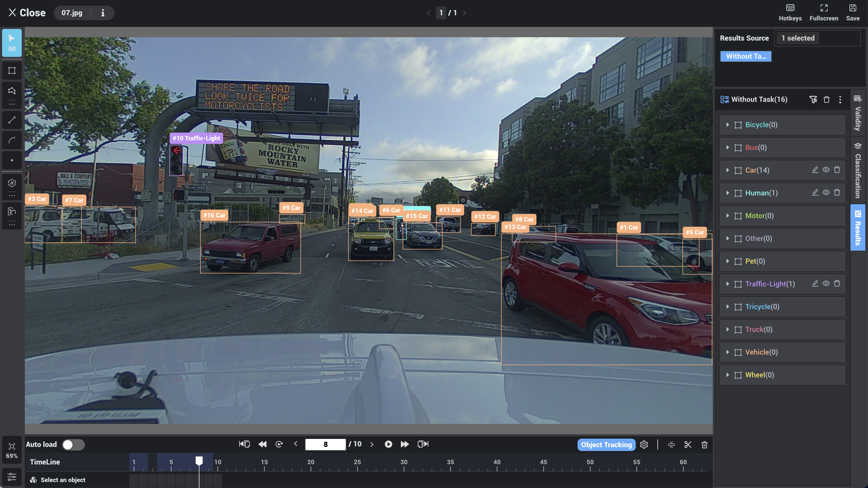Click the timeline playhead marker
The width and height of the screenshot is (868, 488).
point(199,461)
